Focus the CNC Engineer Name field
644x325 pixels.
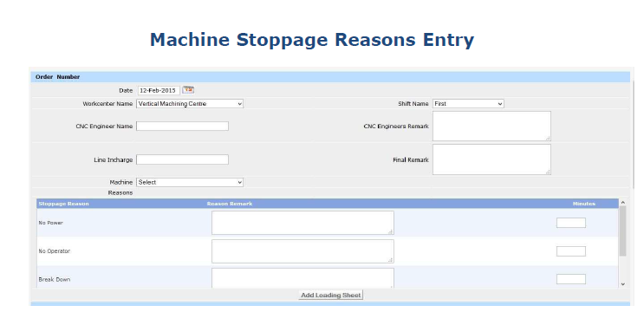tap(182, 127)
